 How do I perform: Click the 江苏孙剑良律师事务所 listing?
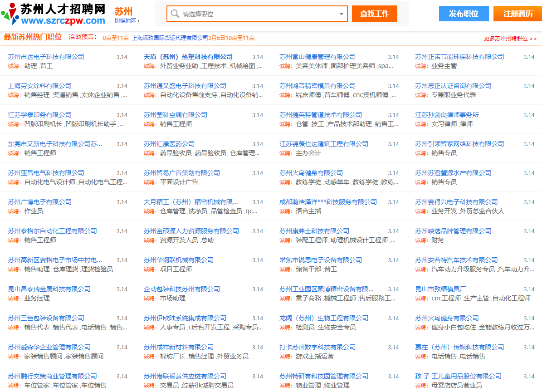click(x=446, y=114)
